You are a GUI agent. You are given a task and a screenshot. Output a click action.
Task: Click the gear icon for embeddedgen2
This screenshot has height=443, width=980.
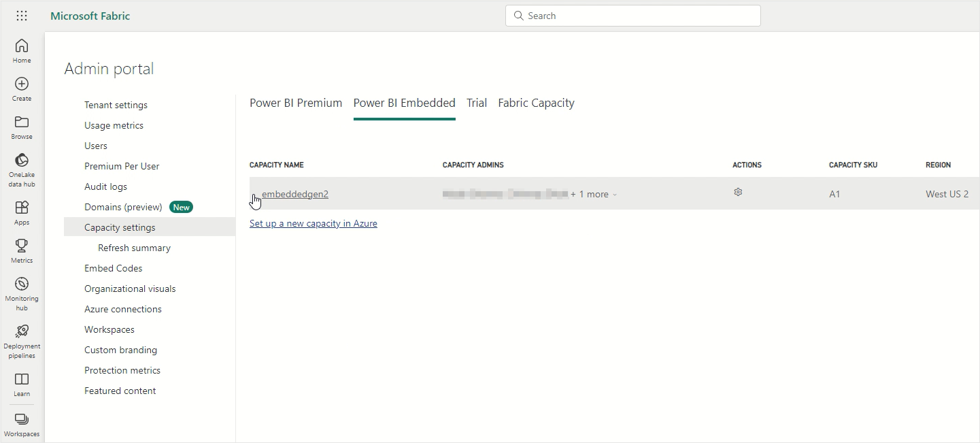(x=738, y=193)
